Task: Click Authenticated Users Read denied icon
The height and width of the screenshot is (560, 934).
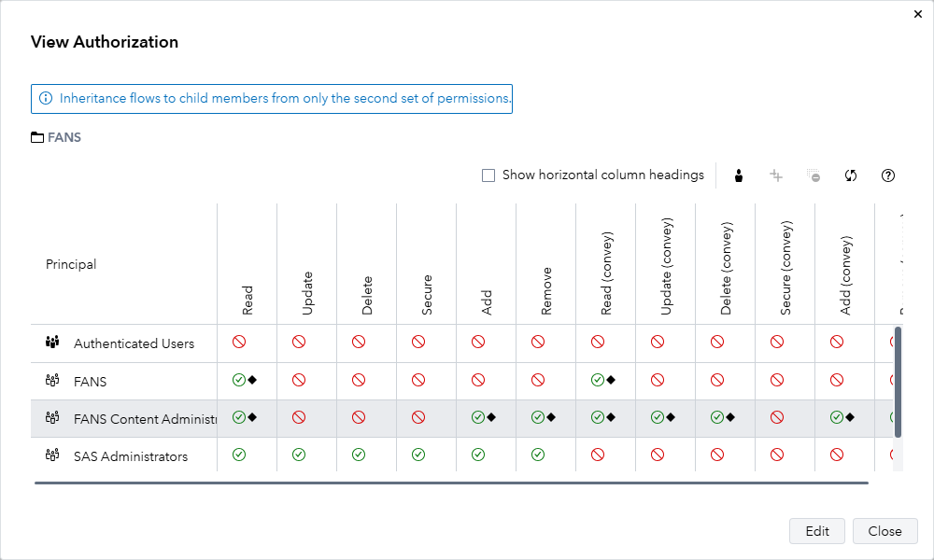Action: (239, 343)
